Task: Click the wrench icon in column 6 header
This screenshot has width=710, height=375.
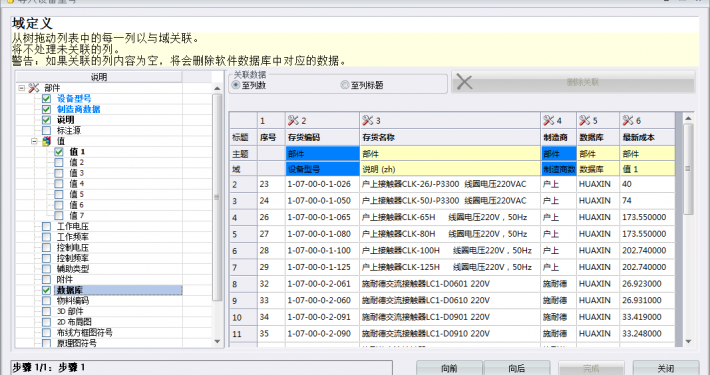Action: tap(628, 120)
